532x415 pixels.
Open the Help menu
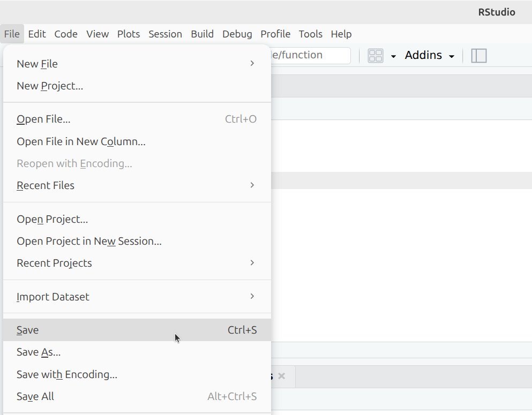341,34
